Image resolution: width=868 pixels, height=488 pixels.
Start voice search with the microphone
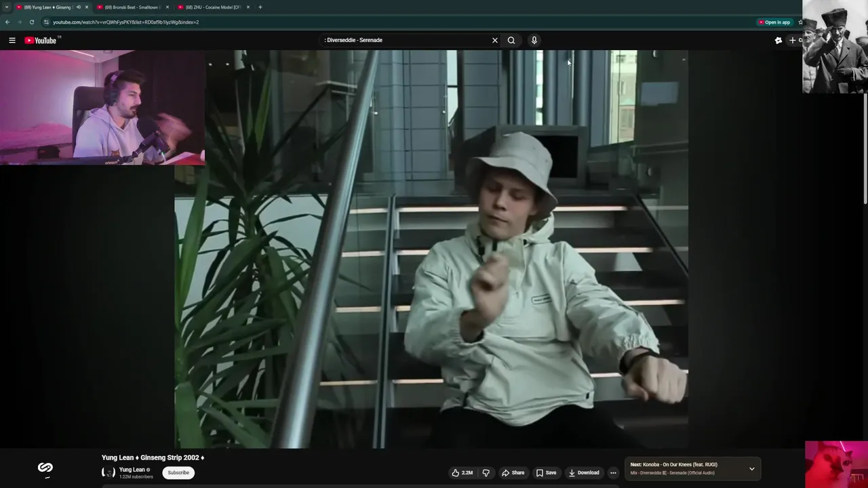point(534,41)
